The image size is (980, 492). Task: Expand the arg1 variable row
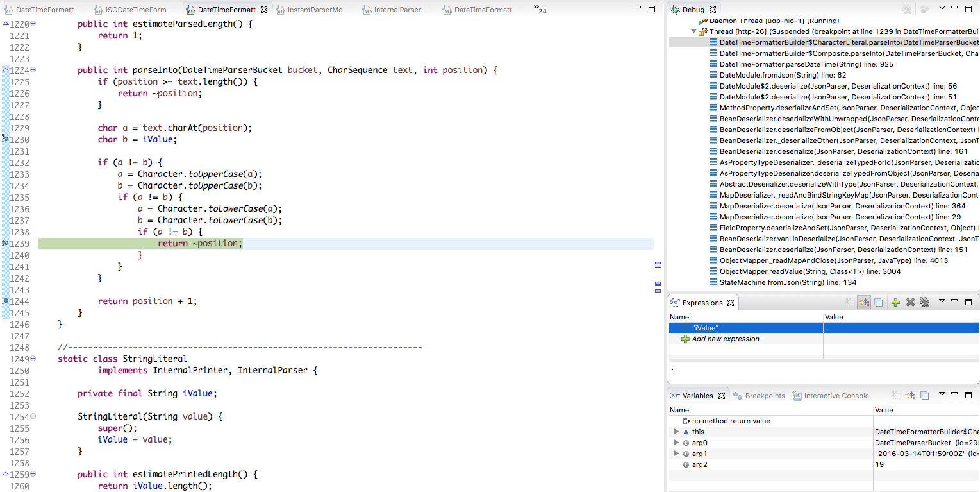pyautogui.click(x=676, y=454)
